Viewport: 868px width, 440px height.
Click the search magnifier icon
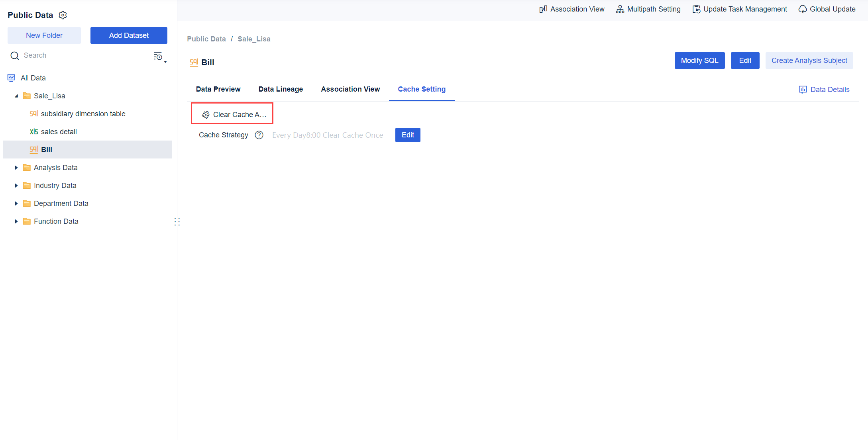15,56
